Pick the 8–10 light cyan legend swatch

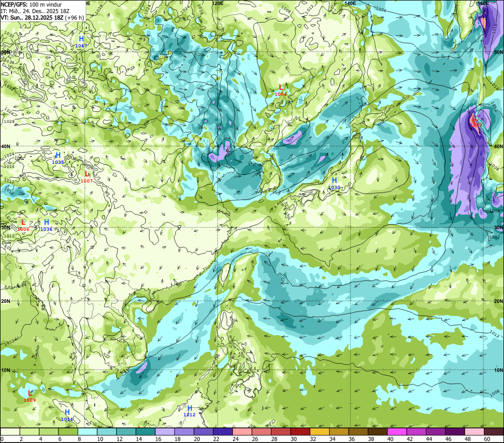pyautogui.click(x=87, y=432)
